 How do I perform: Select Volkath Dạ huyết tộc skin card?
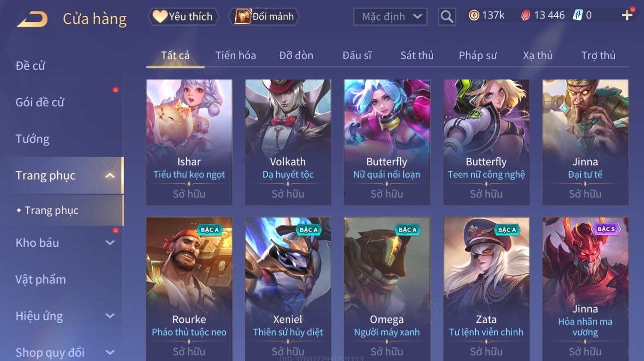pyautogui.click(x=288, y=142)
